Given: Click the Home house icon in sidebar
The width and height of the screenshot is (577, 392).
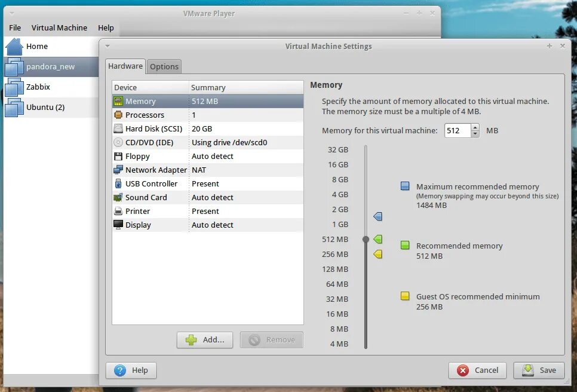Looking at the screenshot, I should [x=14, y=47].
